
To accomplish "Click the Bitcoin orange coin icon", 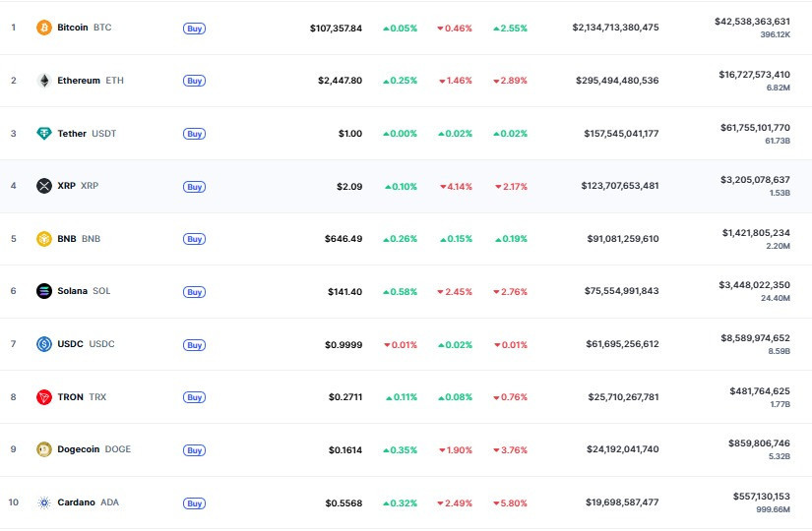I will click(44, 28).
